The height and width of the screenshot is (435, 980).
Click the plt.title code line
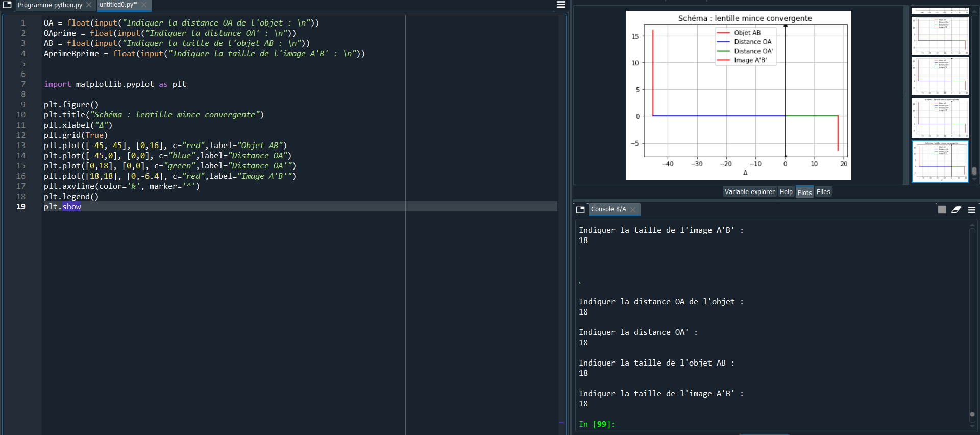[154, 115]
